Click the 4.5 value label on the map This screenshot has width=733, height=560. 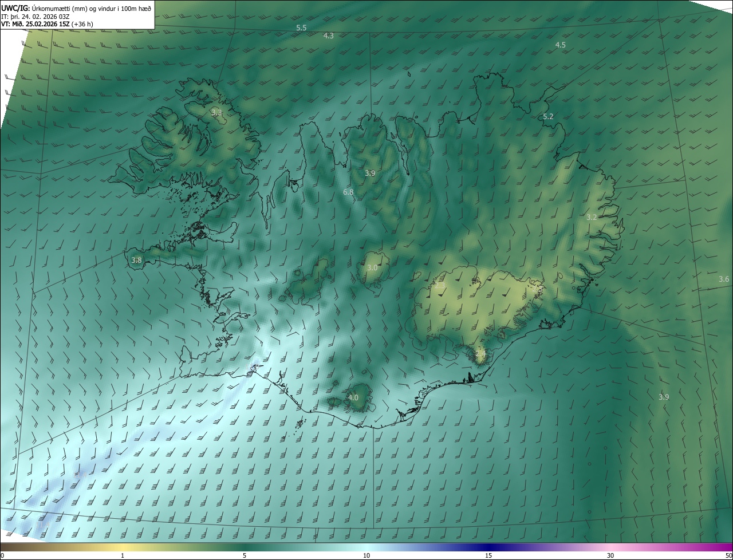coord(561,45)
